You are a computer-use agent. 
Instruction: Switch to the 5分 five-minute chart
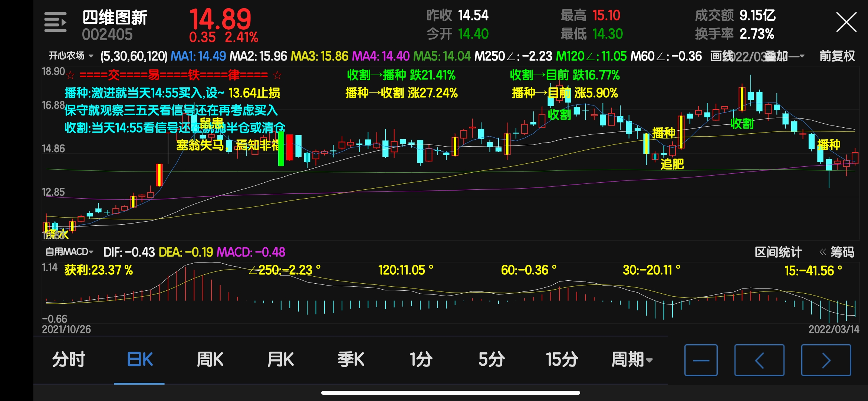(491, 359)
